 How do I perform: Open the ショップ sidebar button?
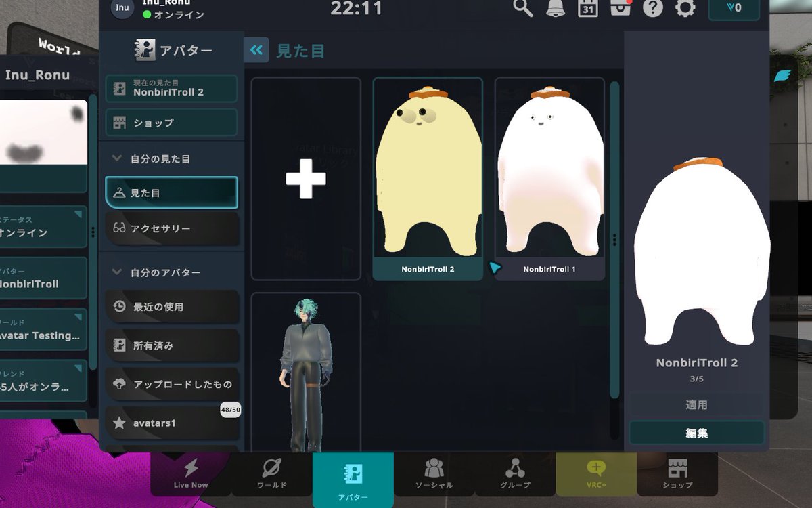click(171, 123)
